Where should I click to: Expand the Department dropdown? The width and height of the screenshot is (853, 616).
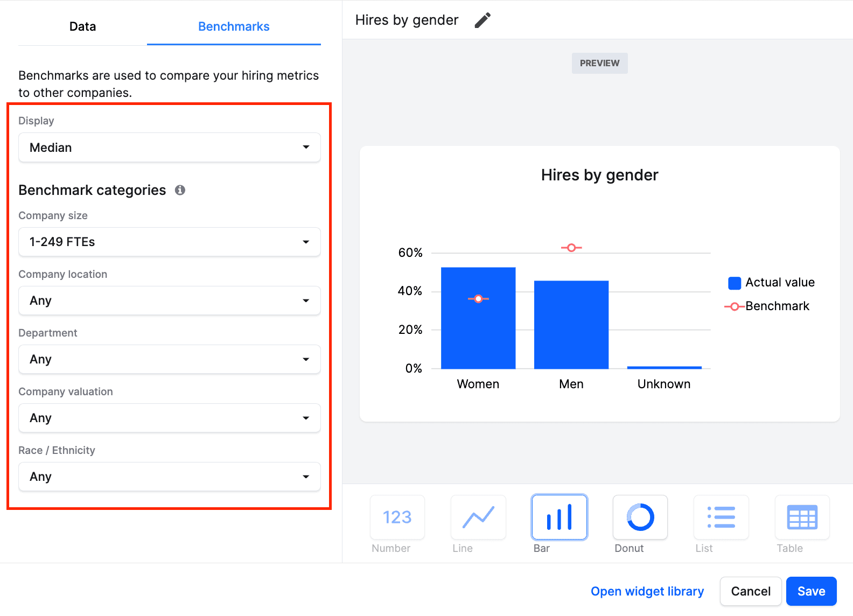pyautogui.click(x=170, y=359)
